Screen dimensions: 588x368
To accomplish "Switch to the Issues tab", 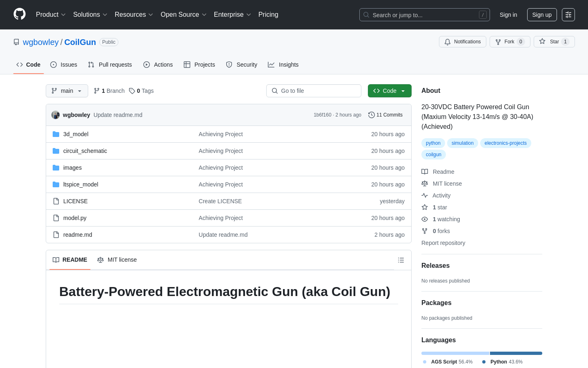I will click(x=64, y=65).
